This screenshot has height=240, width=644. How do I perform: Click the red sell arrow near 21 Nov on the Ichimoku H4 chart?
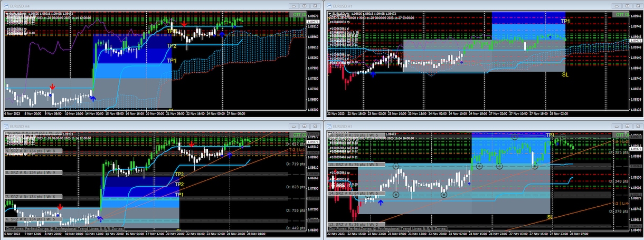point(184,24)
